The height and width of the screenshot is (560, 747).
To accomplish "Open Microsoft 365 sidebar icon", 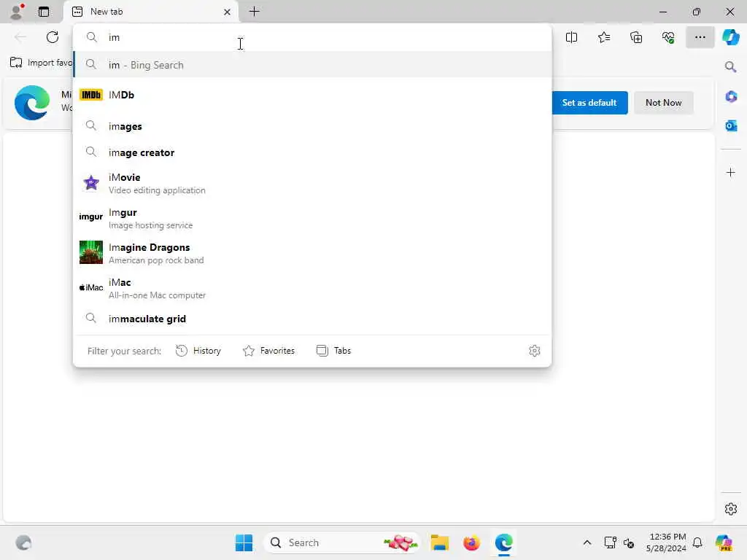I will (731, 97).
